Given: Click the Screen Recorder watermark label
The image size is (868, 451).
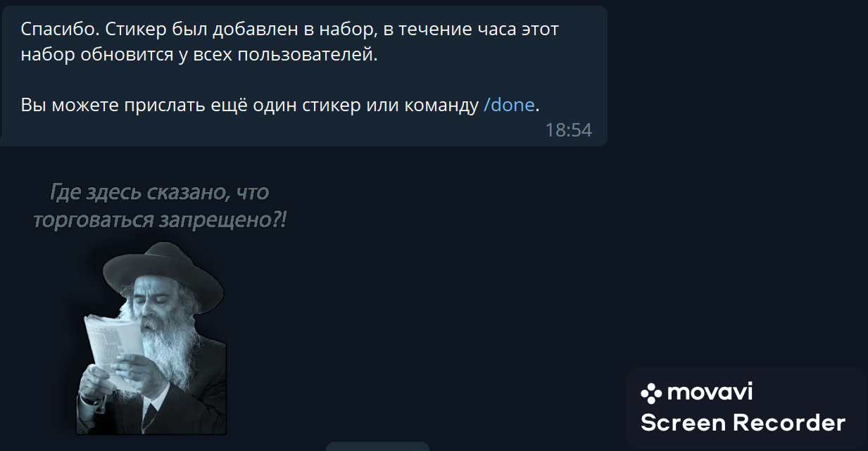Looking at the screenshot, I should 743,423.
